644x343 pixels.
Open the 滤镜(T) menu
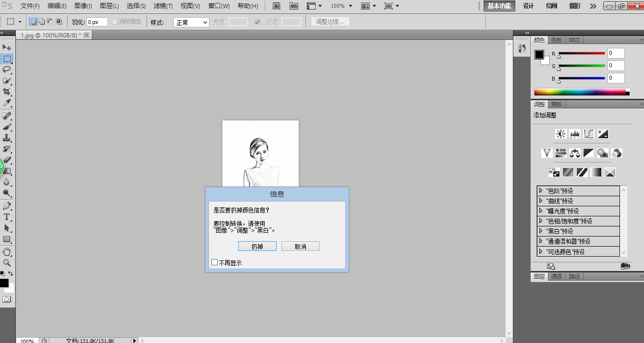[x=163, y=6]
